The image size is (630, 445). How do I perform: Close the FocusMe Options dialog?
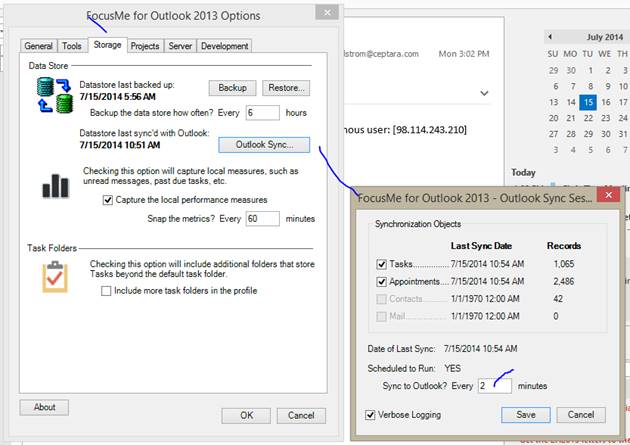coord(327,12)
